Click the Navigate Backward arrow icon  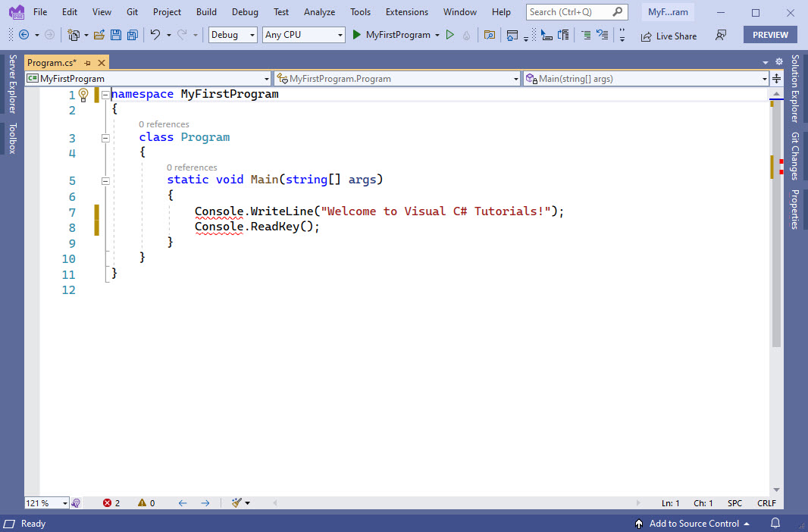(24, 35)
